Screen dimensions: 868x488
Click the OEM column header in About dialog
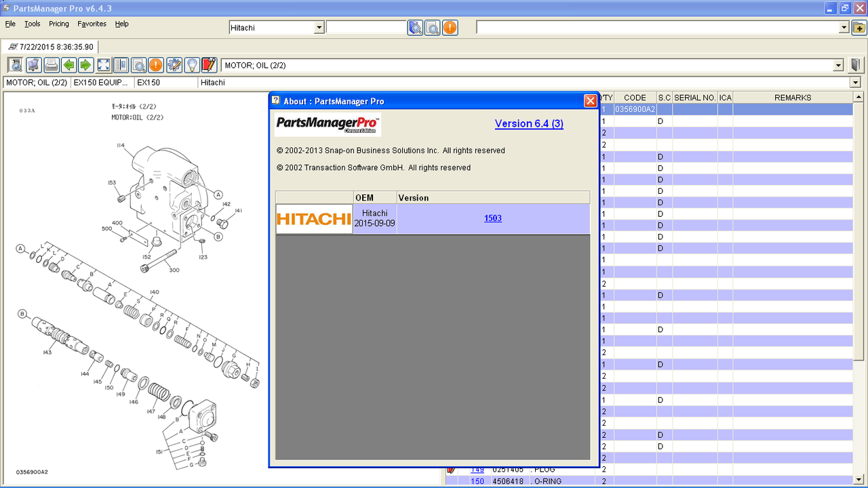pos(375,198)
